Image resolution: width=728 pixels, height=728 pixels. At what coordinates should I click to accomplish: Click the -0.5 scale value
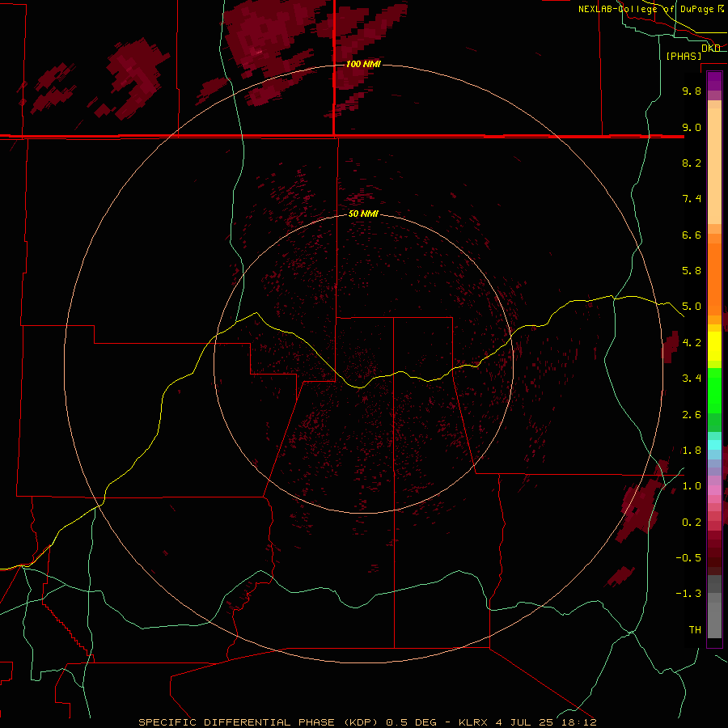[688, 558]
